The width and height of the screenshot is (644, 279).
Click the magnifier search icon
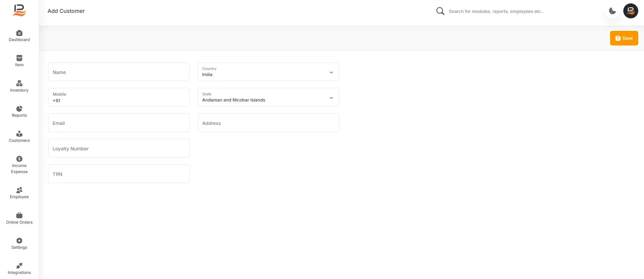coord(440,11)
